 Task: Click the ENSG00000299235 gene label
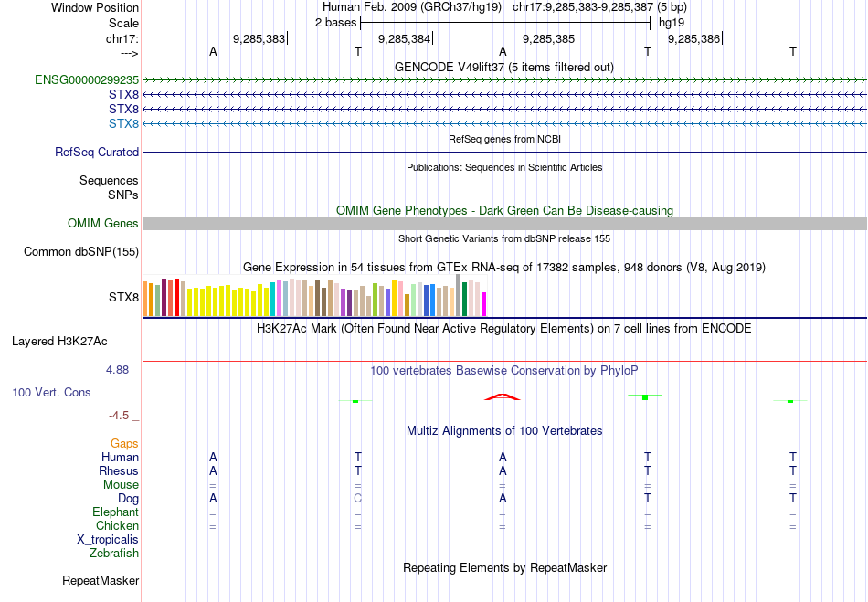point(87,80)
